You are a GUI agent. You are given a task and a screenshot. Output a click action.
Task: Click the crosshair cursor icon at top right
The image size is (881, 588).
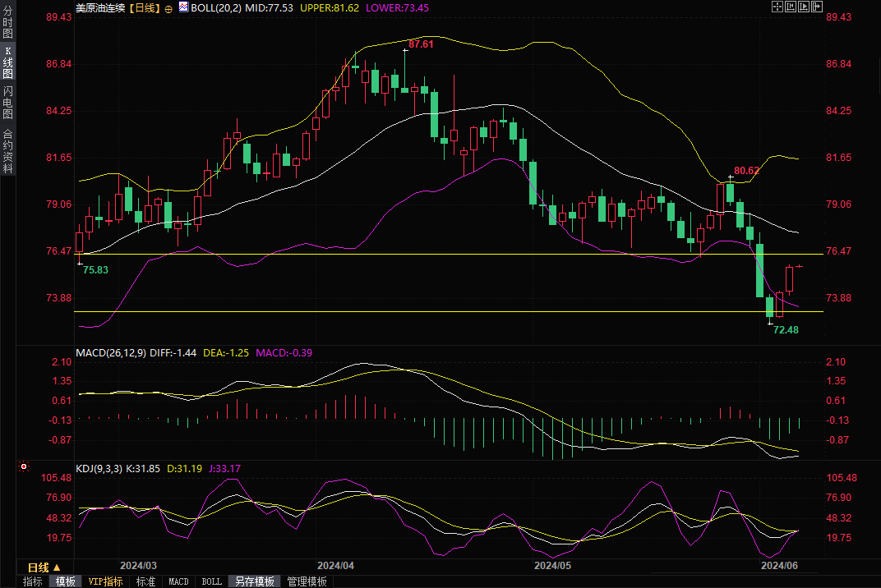[x=777, y=7]
